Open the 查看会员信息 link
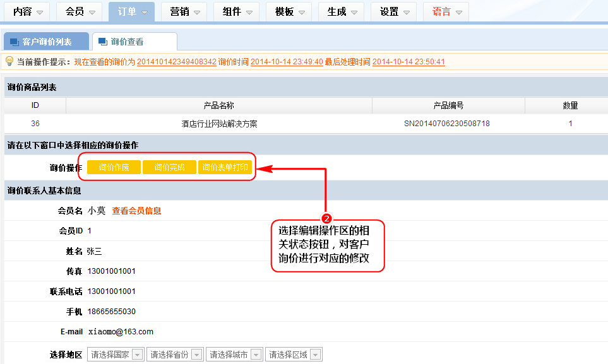This screenshot has width=608, height=364. tap(136, 211)
